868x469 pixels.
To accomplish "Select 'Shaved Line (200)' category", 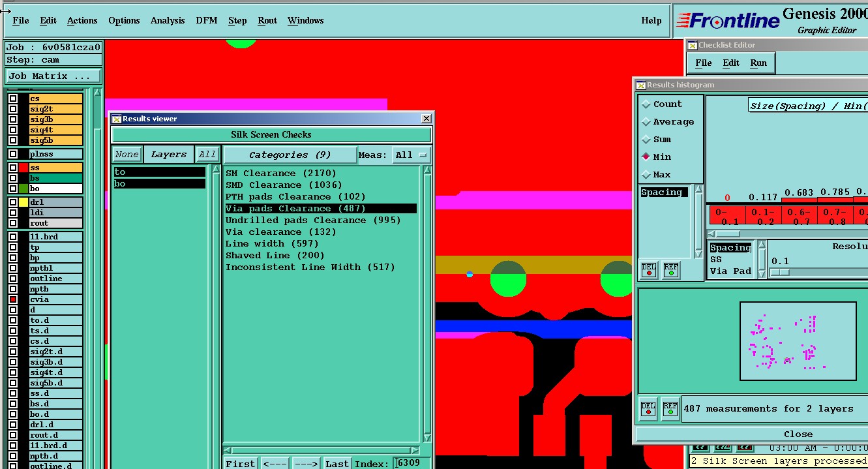I will pos(275,256).
